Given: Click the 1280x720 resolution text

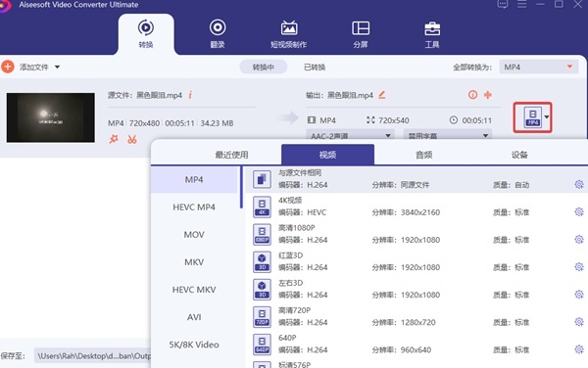Looking at the screenshot, I should (417, 322).
